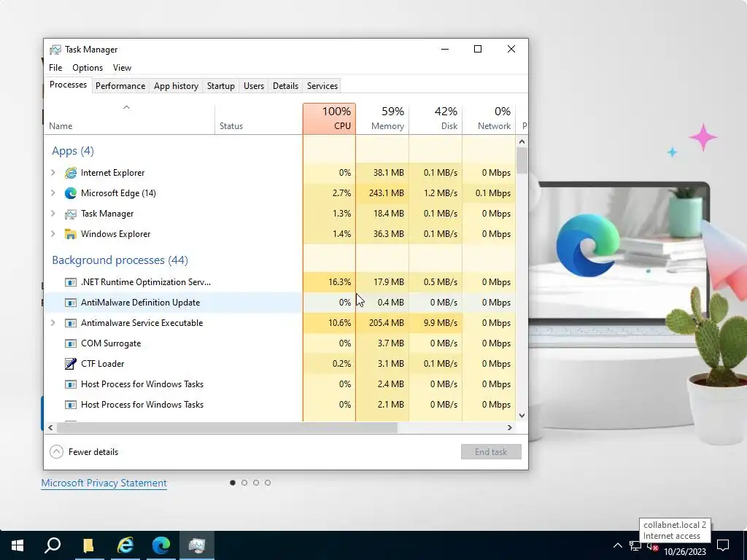
Task: Click the CTF Loader pencil icon
Action: [71, 364]
